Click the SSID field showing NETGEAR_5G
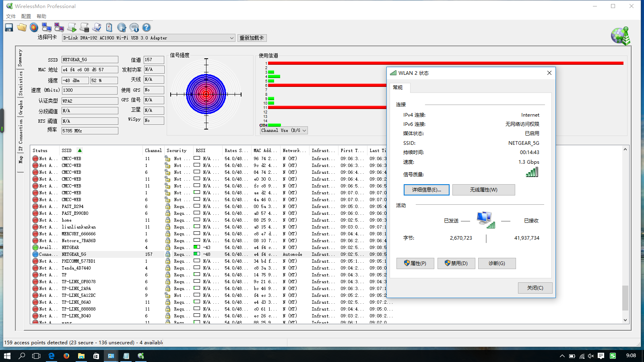644x362 pixels. click(90, 60)
